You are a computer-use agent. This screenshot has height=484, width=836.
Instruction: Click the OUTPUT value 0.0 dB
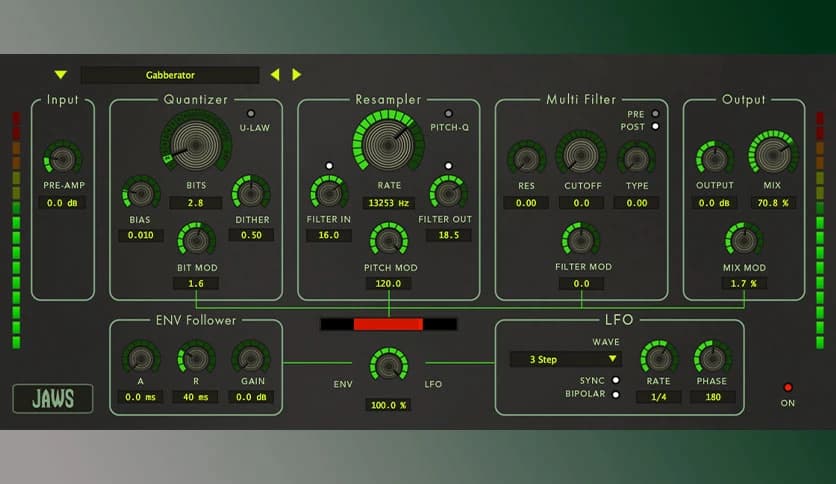pyautogui.click(x=714, y=203)
